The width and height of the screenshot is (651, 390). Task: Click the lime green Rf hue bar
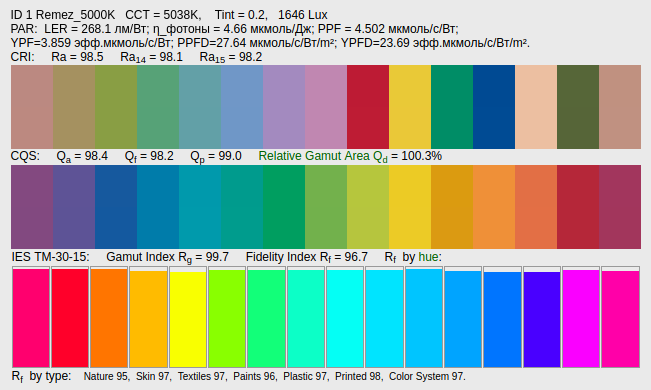click(227, 317)
